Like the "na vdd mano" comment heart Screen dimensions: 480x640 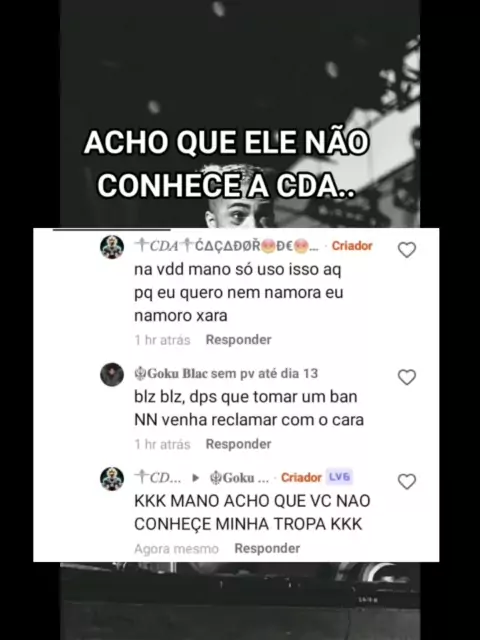(407, 250)
